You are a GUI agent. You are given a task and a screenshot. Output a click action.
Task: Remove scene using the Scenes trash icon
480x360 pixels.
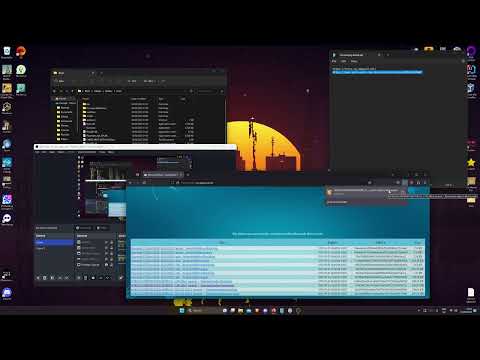pos(45,278)
